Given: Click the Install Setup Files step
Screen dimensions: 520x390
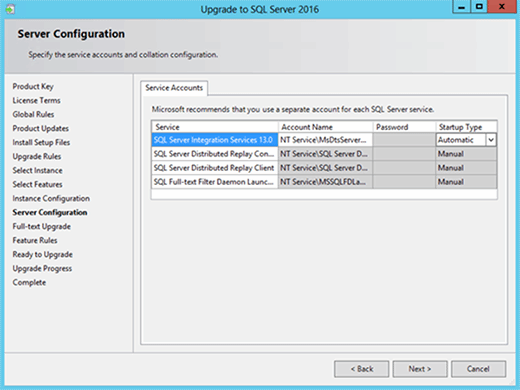Looking at the screenshot, I should point(41,143).
